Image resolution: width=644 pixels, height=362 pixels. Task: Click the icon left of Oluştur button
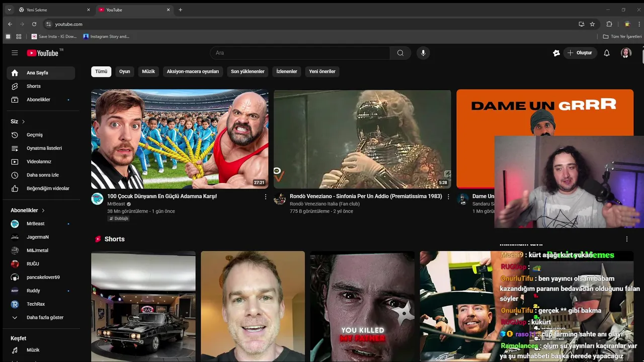556,53
